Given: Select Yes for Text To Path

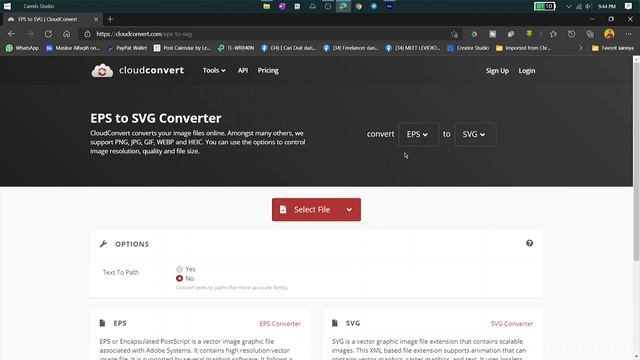Looking at the screenshot, I should coord(179,269).
